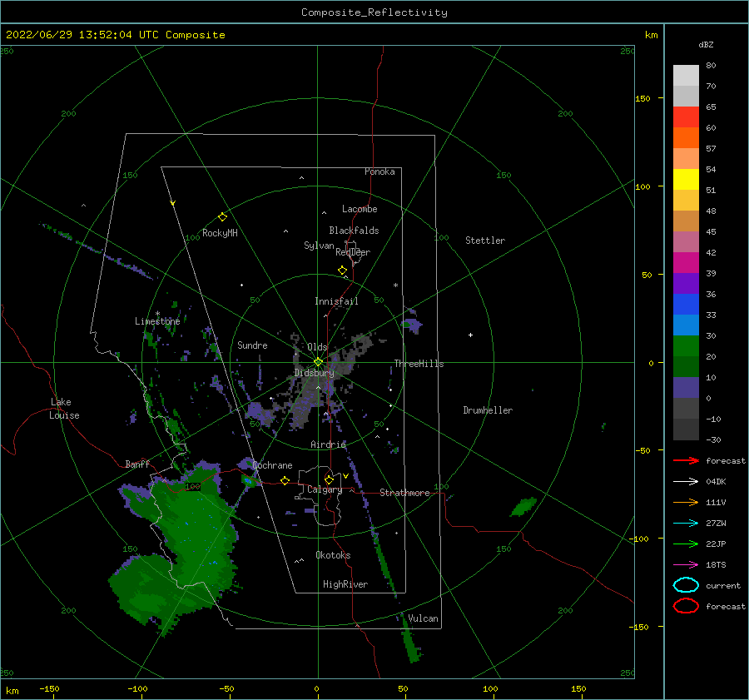Viewport: 749px width, 700px height.
Task: Click the Ponoka city label
Action: click(379, 171)
